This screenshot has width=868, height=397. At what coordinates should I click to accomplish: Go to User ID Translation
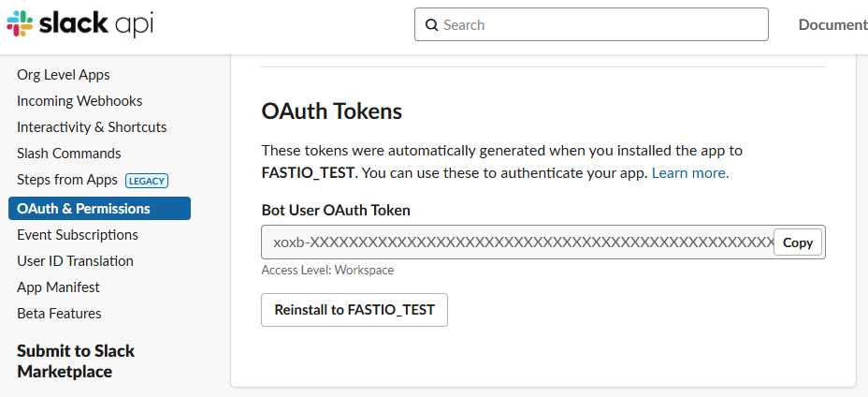pyautogui.click(x=75, y=260)
